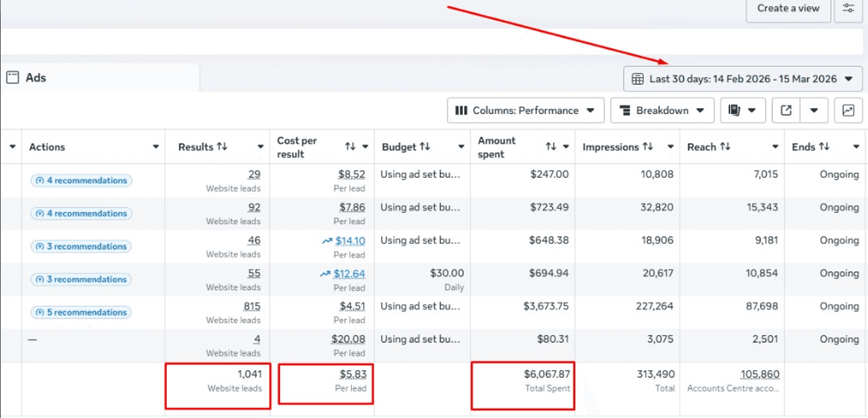868x418 pixels.
Task: Sort by Amount spent arrows
Action: [x=551, y=147]
